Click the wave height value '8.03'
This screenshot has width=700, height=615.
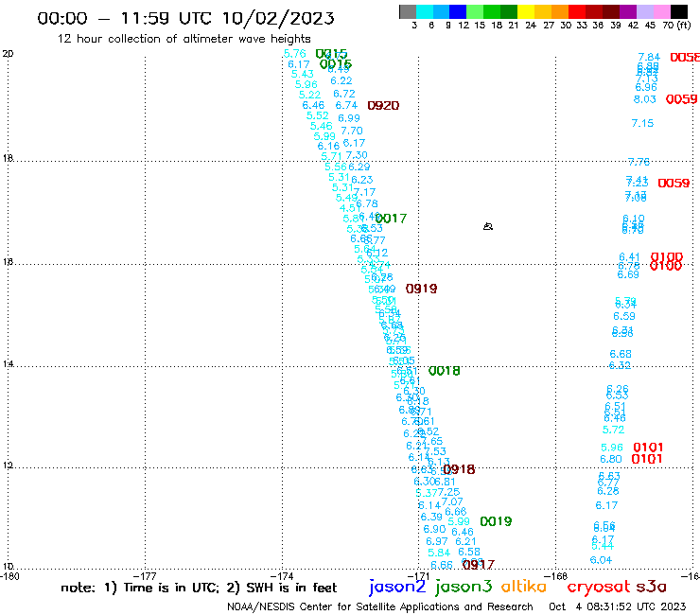(x=644, y=99)
